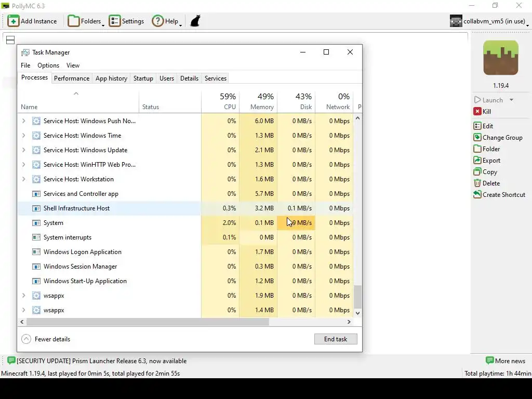532x399 pixels.
Task: Click Windows Session Manager icon
Action: point(36,267)
